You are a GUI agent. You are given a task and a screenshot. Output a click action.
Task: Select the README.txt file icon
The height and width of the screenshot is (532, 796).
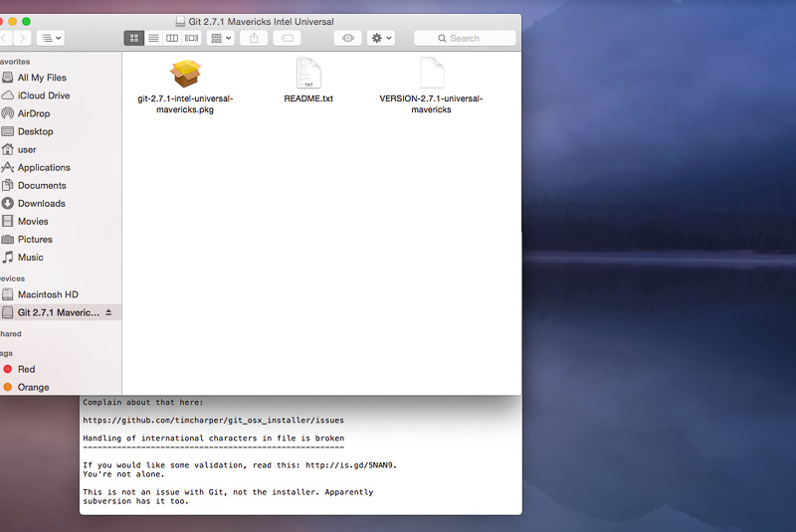tap(308, 74)
